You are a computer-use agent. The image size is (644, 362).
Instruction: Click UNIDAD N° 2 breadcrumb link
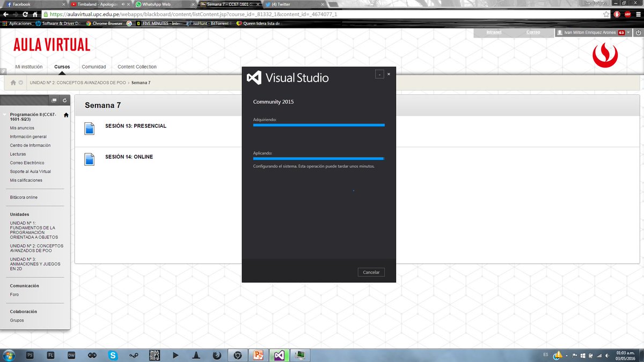[78, 83]
